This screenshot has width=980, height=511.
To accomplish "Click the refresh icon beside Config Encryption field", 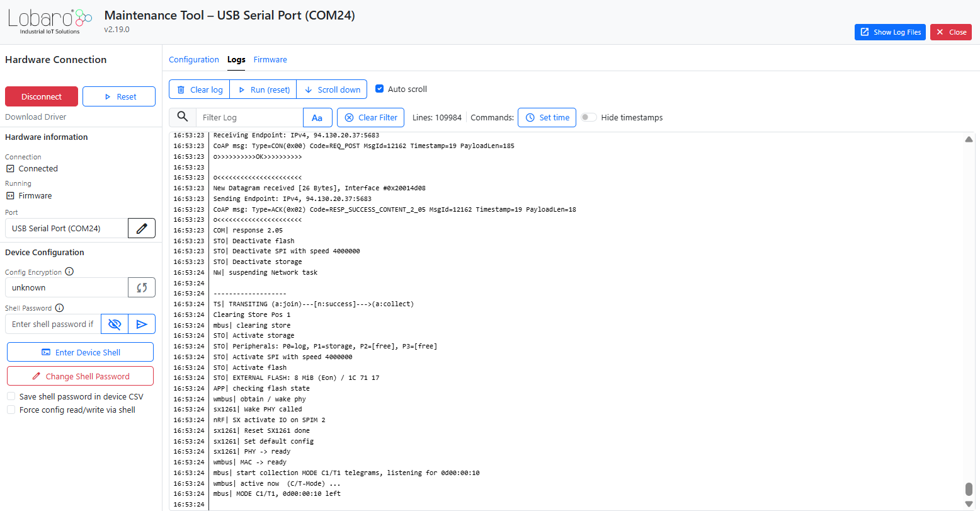I will tap(142, 287).
